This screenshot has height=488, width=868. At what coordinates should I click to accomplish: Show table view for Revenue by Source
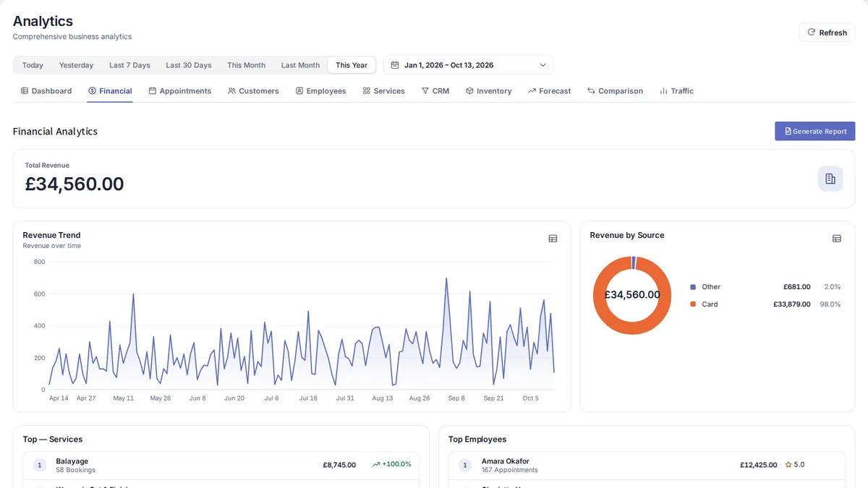837,239
